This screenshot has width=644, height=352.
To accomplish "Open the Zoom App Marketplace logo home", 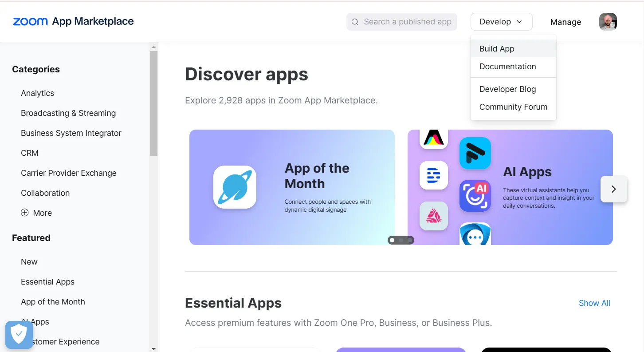I will tap(73, 21).
